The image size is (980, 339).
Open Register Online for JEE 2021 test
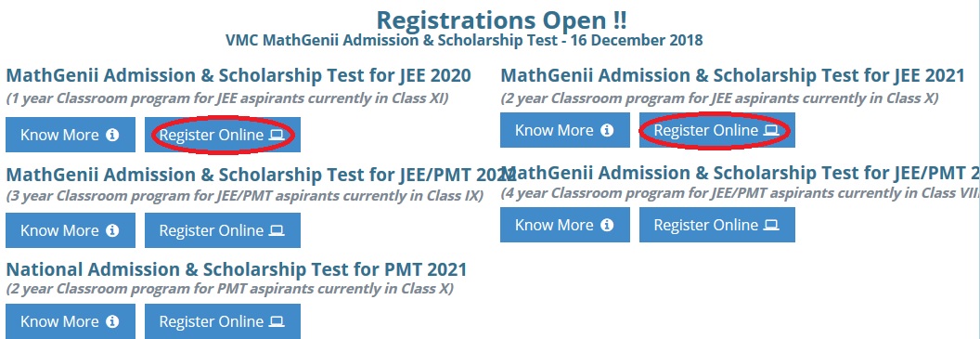click(x=716, y=130)
